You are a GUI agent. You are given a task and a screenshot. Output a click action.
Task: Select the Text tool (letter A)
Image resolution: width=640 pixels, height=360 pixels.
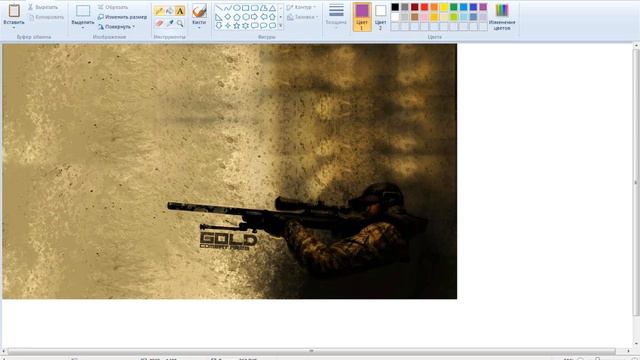pyautogui.click(x=180, y=11)
